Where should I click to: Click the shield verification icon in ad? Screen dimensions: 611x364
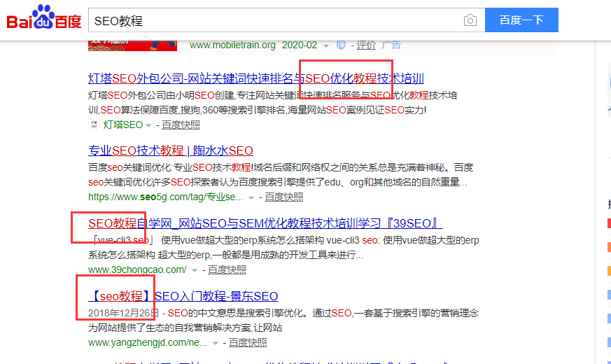(x=341, y=45)
